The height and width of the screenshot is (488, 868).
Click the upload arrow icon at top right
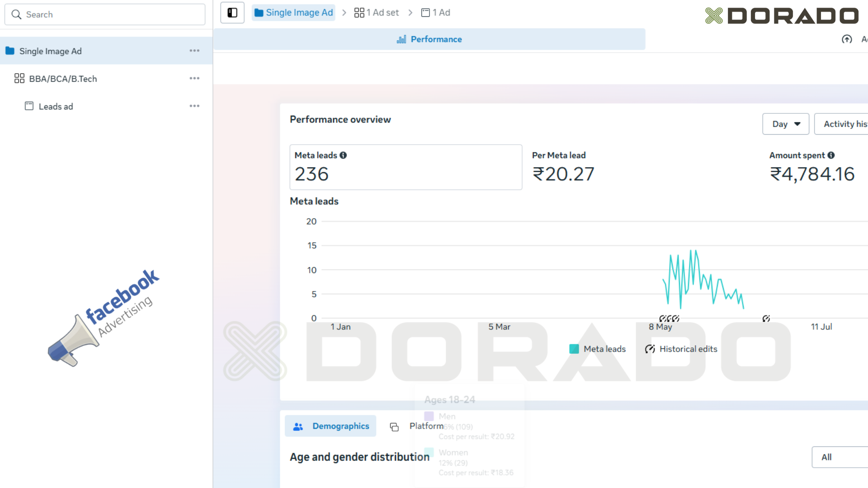click(x=847, y=39)
